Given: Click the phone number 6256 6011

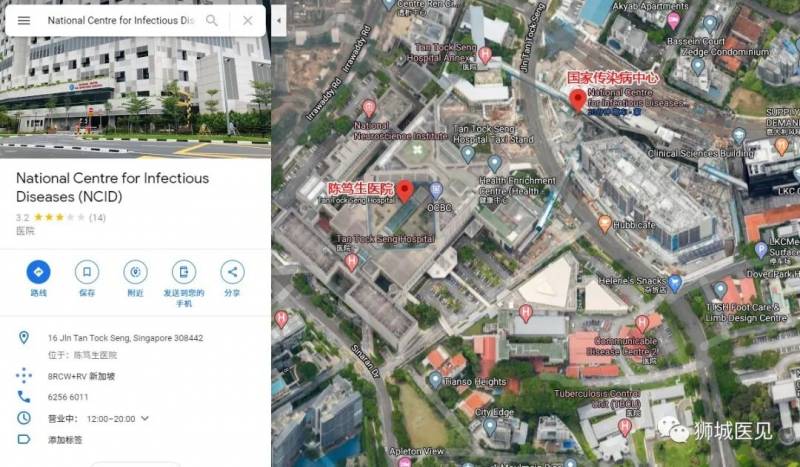Looking at the screenshot, I should pos(68,397).
